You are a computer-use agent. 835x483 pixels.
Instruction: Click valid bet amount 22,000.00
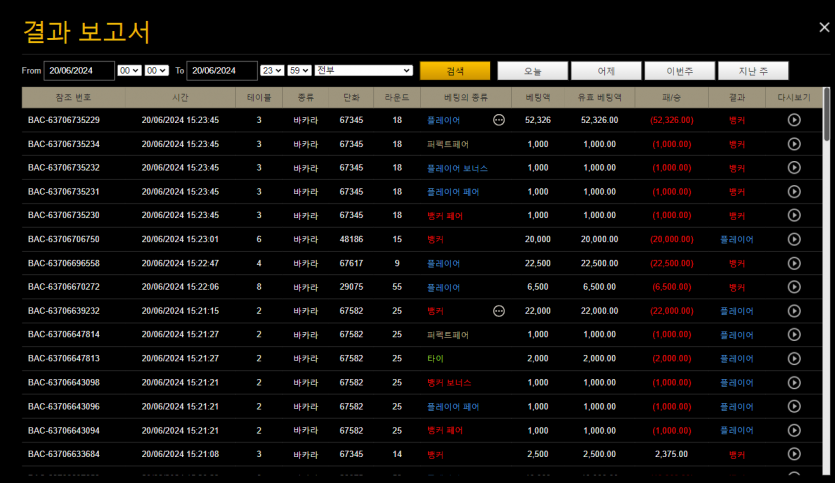click(600, 310)
